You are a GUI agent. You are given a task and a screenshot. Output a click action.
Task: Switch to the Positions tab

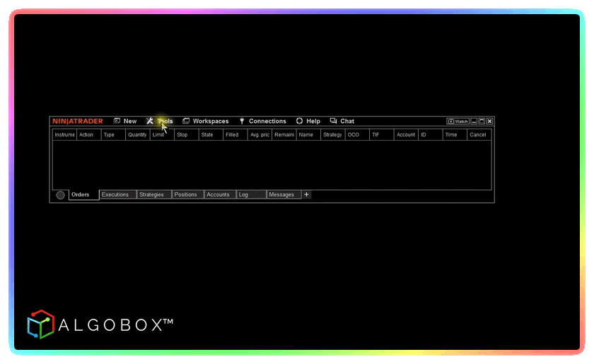click(x=186, y=195)
